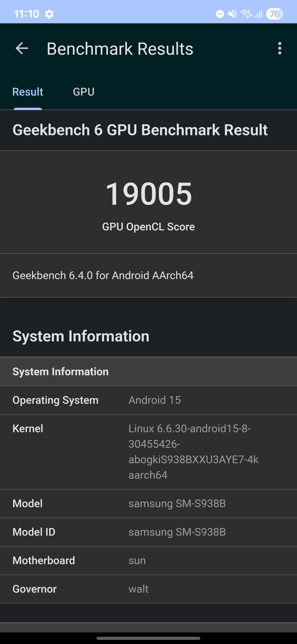
Task: Open the three-dot overflow menu
Action: tap(279, 48)
